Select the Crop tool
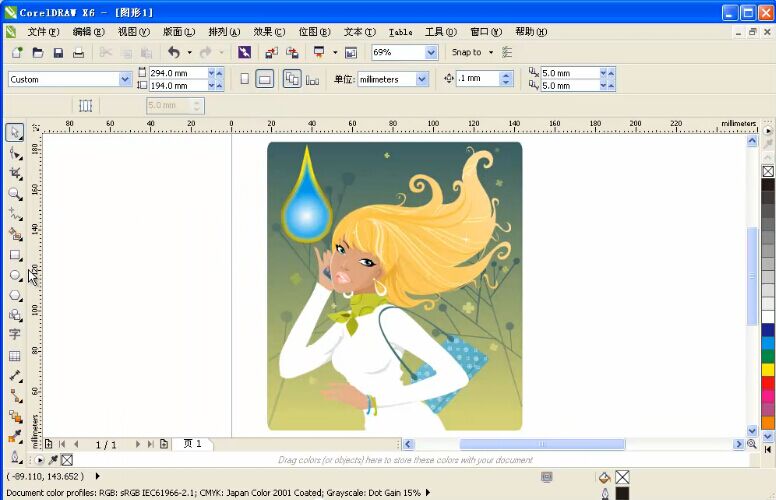Image resolution: width=776 pixels, height=500 pixels. point(15,173)
